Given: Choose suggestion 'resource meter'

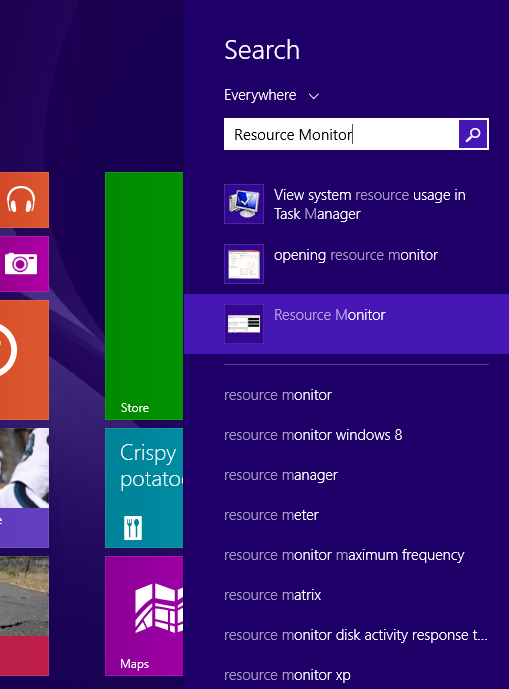Looking at the screenshot, I should [x=271, y=515].
